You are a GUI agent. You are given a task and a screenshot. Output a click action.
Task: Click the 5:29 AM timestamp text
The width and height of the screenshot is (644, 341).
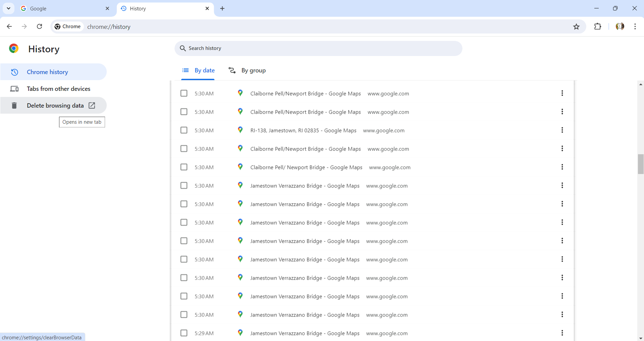pos(204,333)
